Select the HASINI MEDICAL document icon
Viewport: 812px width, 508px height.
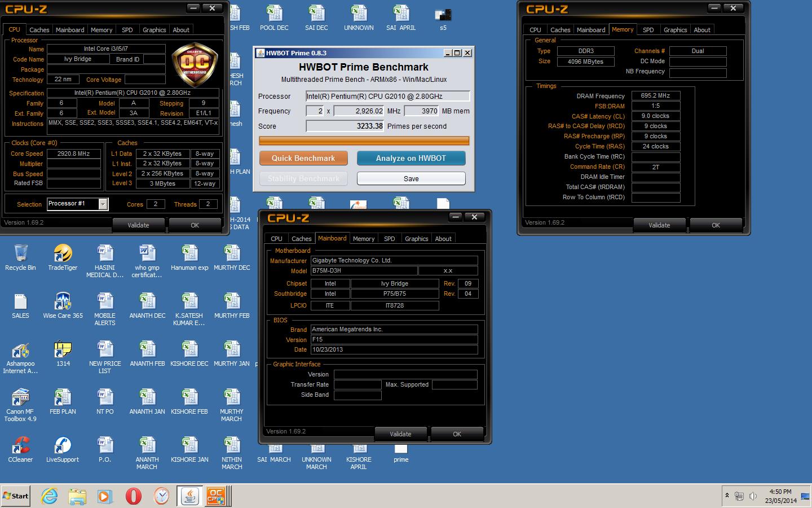tap(105, 261)
